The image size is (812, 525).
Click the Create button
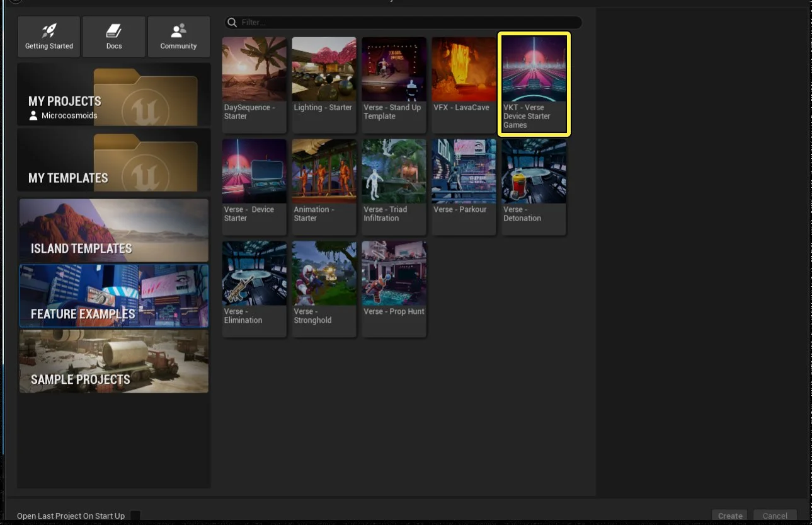730,516
